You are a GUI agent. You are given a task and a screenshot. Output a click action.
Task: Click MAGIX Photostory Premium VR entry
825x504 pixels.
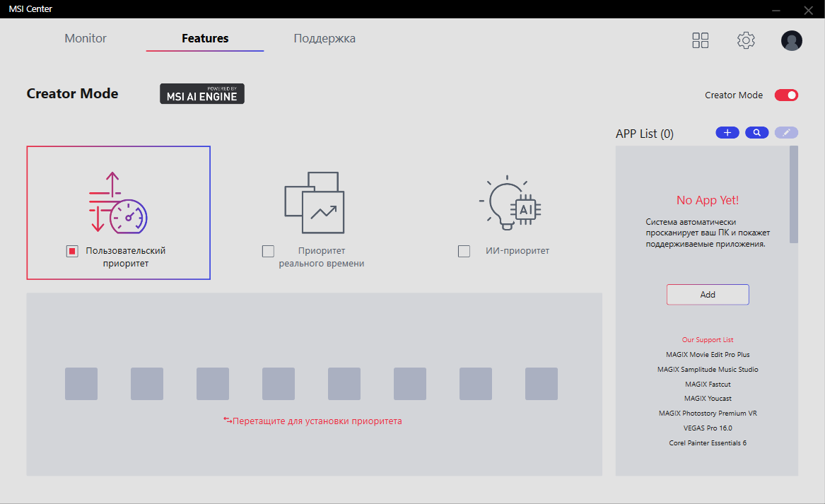(708, 413)
